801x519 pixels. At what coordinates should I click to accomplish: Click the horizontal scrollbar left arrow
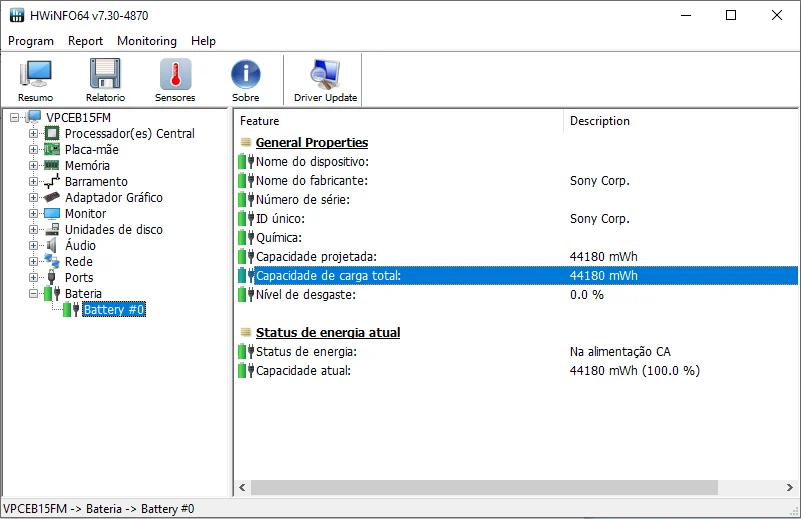pos(243,487)
